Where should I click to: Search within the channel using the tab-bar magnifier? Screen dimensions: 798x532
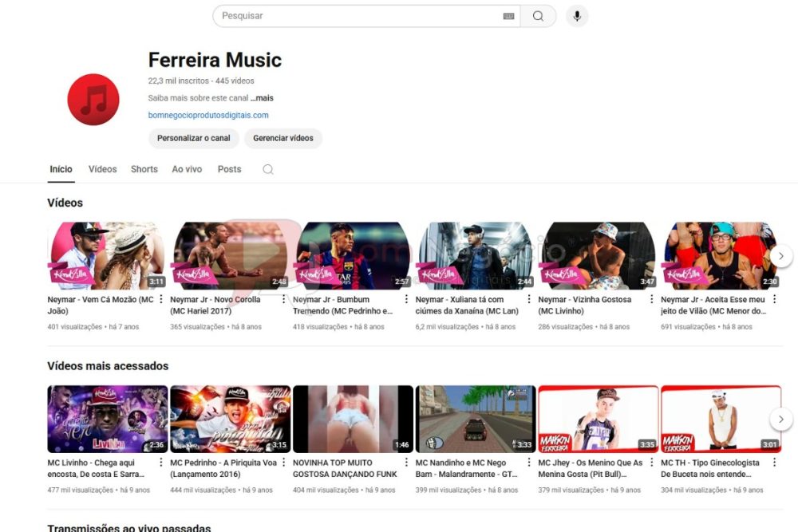coord(268,169)
